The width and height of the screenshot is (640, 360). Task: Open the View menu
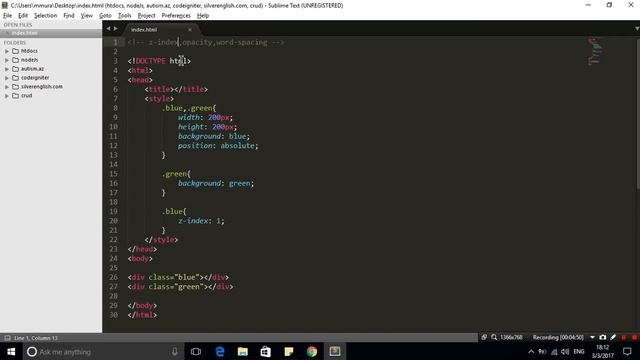87,16
